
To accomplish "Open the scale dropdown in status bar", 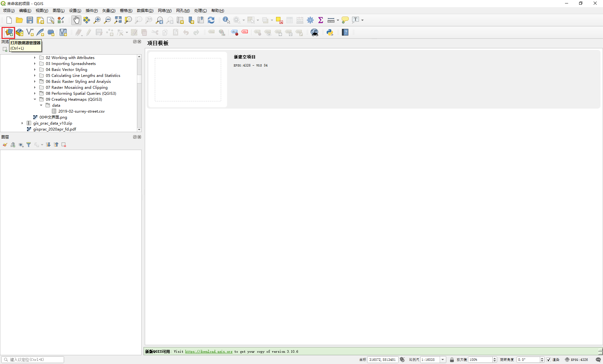I will [x=443, y=360].
